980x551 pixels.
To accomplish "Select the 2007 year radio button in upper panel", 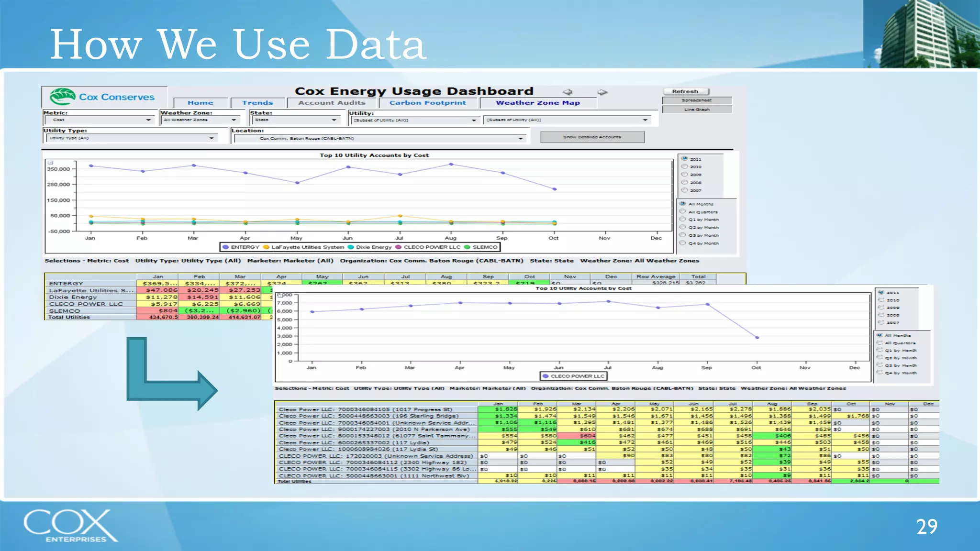I will (684, 190).
